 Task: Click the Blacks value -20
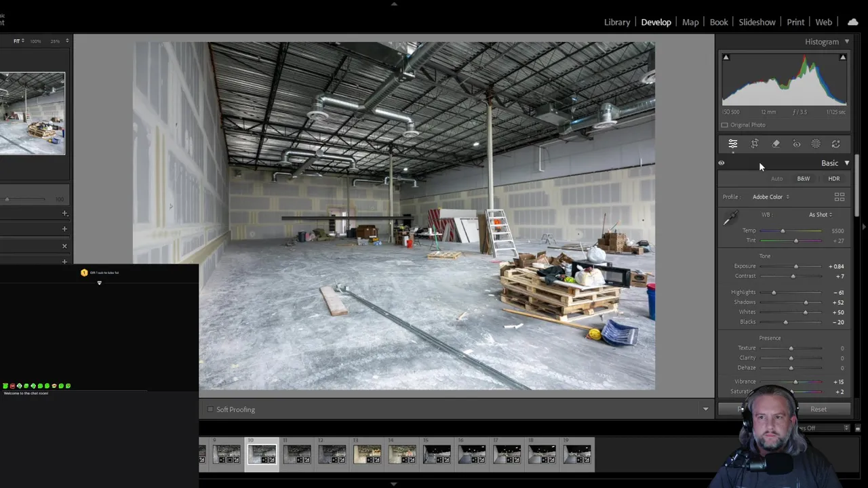point(838,322)
